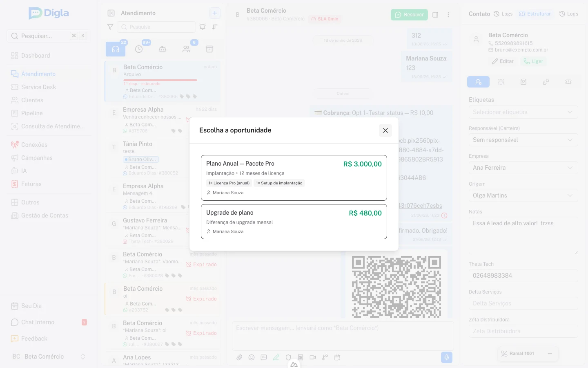The image size is (588, 368).
Task: Click the attach file paperclip icon
Action: point(239,357)
